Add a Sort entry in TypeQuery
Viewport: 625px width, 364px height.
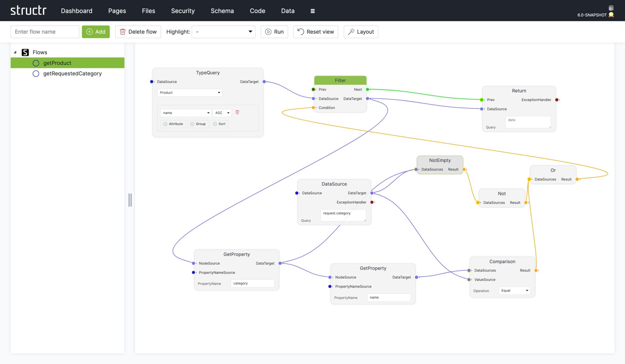click(219, 124)
